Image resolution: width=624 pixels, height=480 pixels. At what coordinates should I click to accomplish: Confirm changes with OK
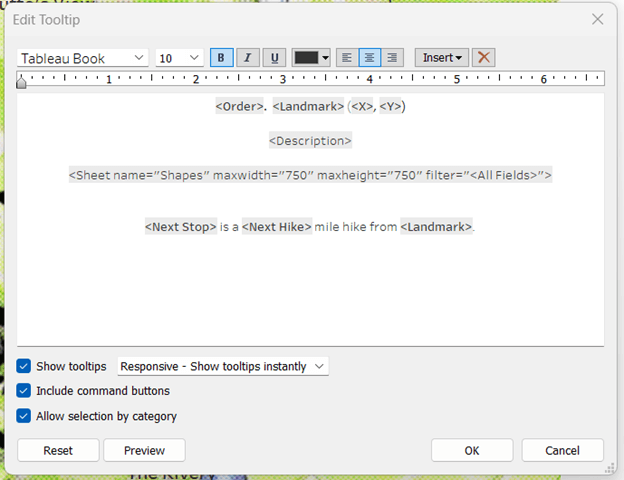tap(472, 450)
